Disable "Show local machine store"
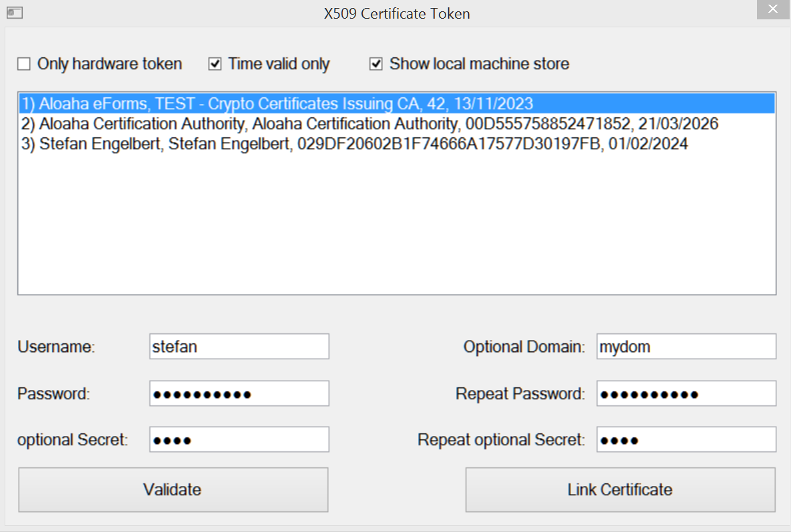Viewport: 791px width, 532px height. click(376, 63)
